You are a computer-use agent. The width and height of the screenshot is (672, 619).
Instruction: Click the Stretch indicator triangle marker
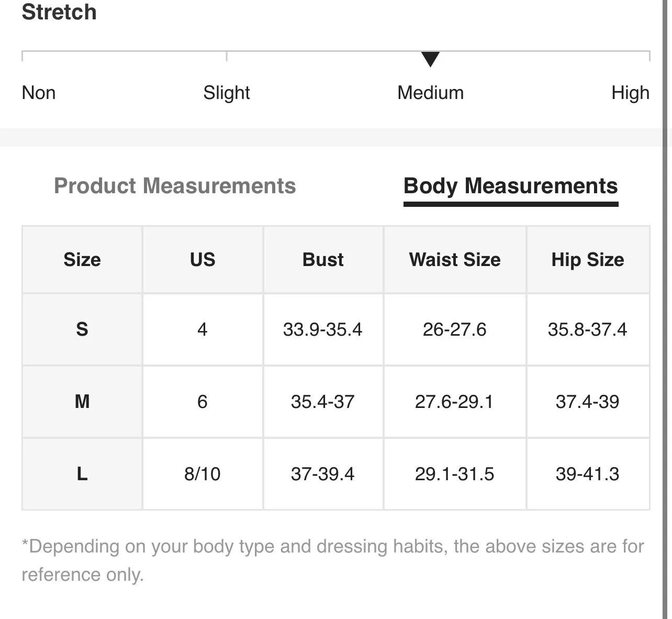coord(430,59)
